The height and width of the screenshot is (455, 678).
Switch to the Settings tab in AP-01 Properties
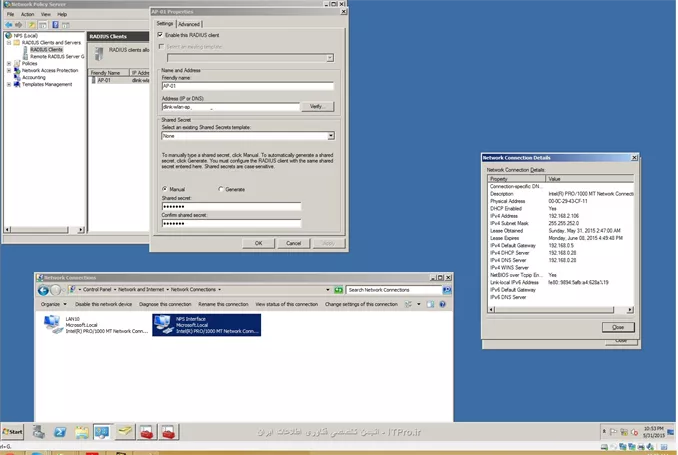click(x=164, y=23)
